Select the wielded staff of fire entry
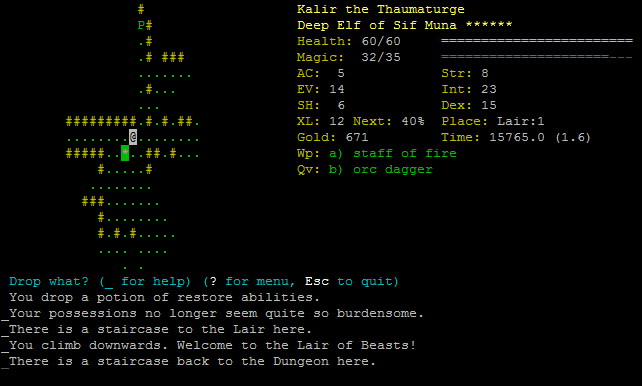 click(377, 153)
